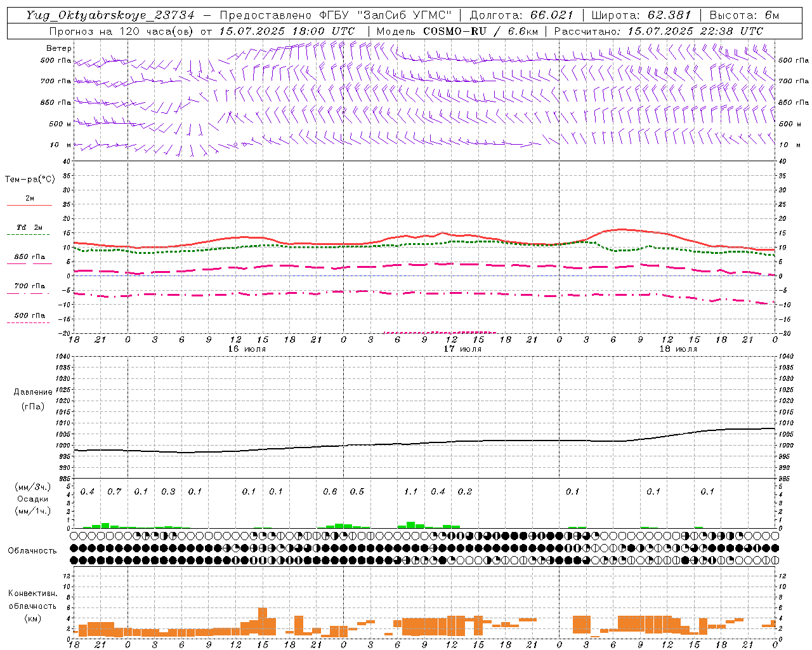This screenshot has height=650, width=812.
Task: Click the Давление panel label
Action: click(33, 392)
